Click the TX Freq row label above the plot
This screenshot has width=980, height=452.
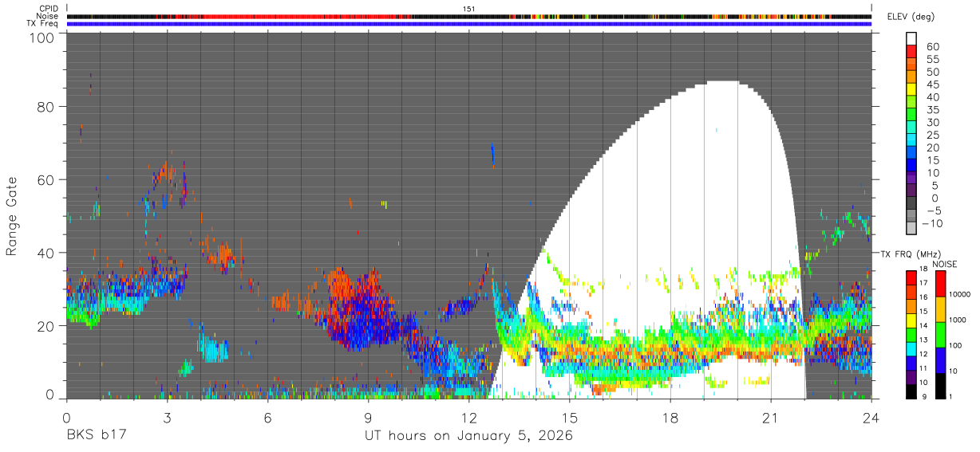tap(43, 23)
